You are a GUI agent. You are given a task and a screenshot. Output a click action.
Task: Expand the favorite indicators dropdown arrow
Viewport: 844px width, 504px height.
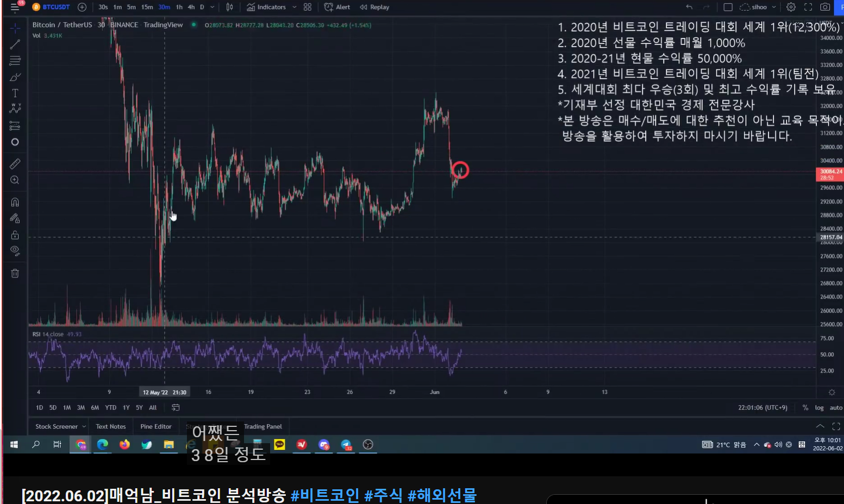[295, 7]
